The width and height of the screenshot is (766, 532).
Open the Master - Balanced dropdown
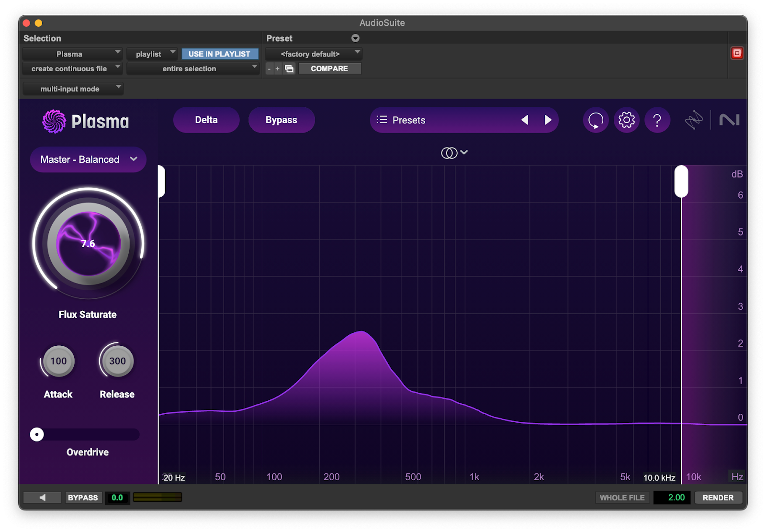coord(88,159)
